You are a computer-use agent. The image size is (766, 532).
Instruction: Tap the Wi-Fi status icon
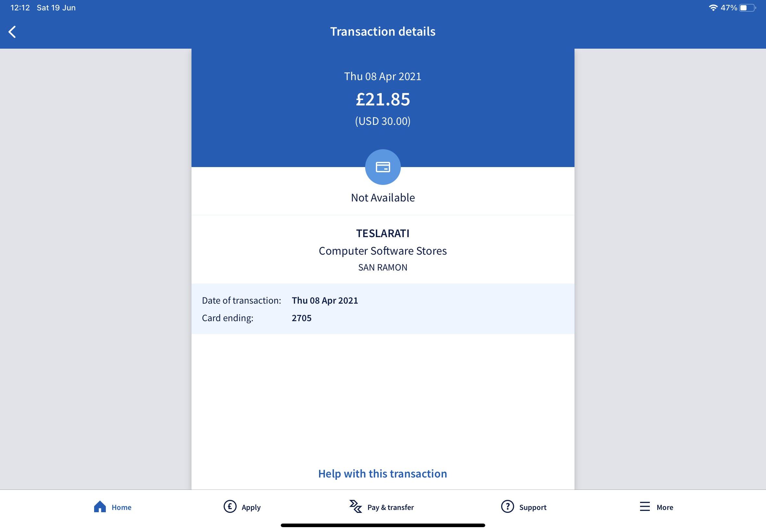pyautogui.click(x=713, y=8)
